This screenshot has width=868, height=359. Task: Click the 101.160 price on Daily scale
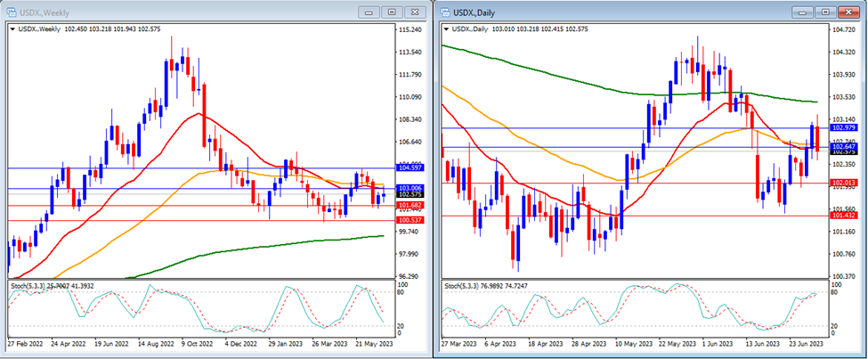click(844, 232)
